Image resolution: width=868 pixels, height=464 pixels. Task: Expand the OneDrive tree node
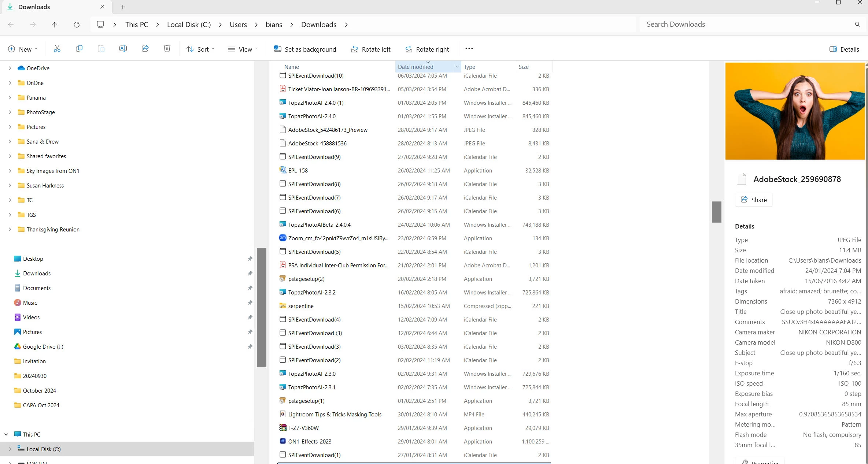(x=10, y=68)
